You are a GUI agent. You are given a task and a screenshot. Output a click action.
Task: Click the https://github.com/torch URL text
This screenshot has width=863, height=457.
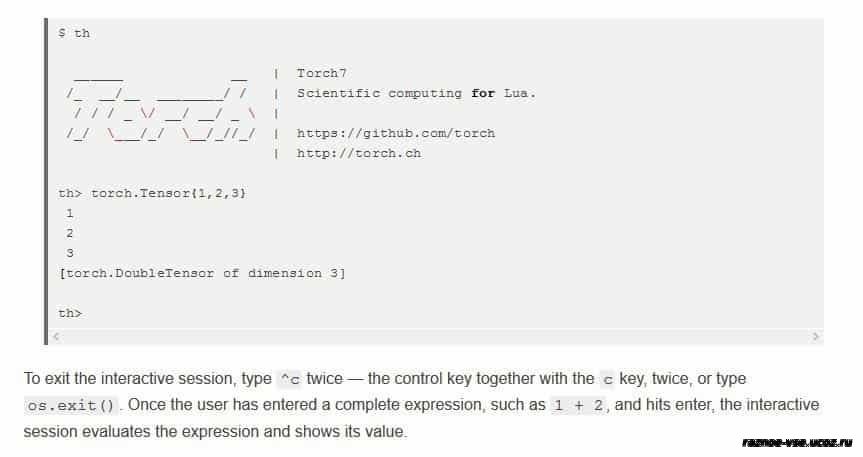[396, 133]
